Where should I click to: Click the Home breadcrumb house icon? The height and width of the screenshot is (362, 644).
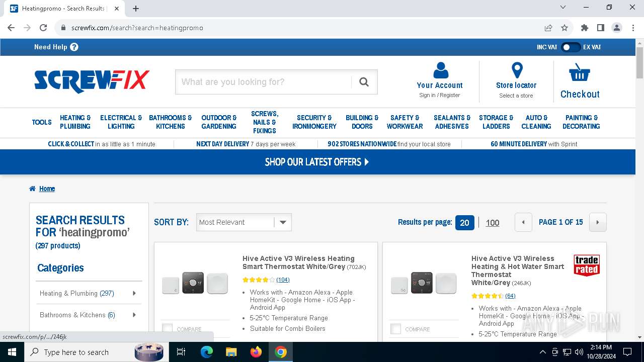tap(33, 189)
